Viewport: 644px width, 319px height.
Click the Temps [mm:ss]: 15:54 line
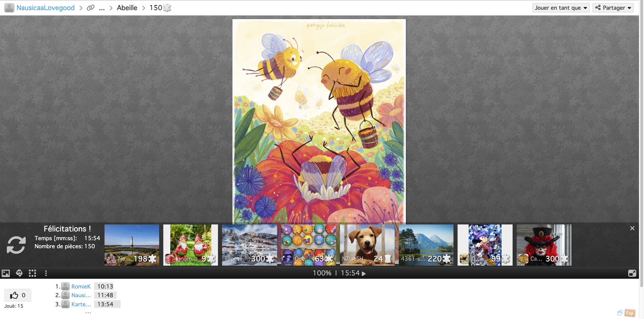click(67, 238)
